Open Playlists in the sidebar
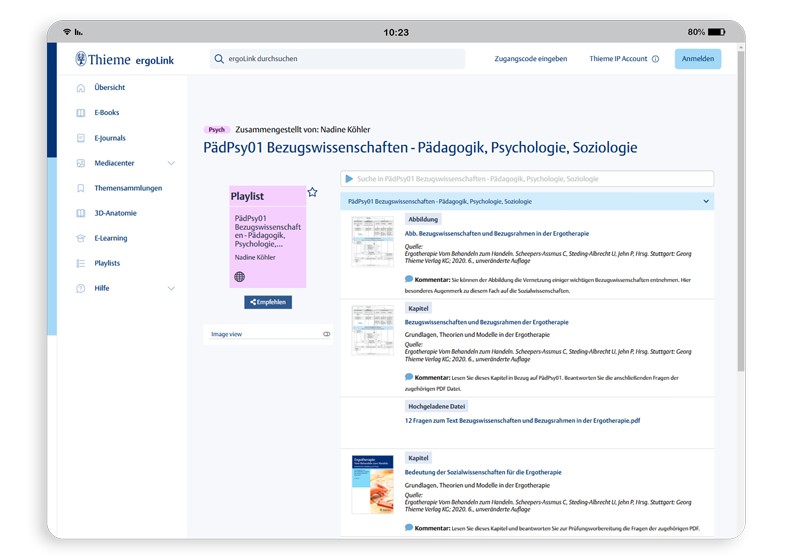 pos(107,263)
